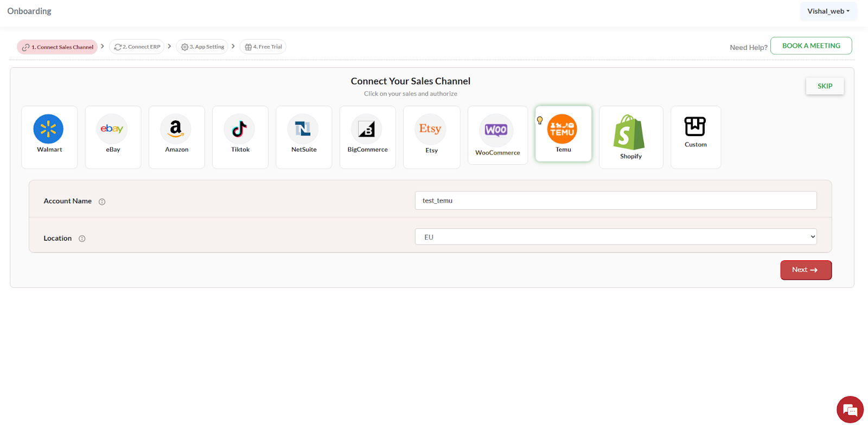
Task: Click the lightbulb hint icon on Temu card
Action: tap(540, 120)
